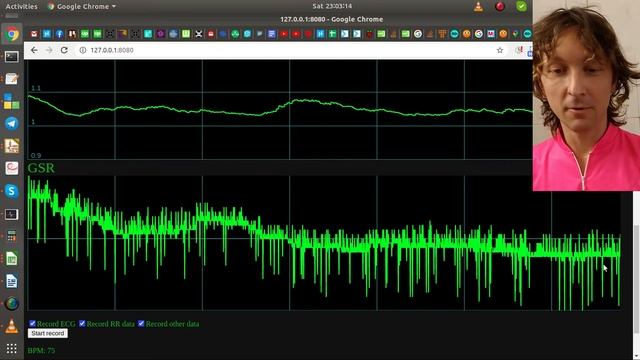The image size is (640, 360).
Task: Open the clock showing Sat 23:03:14
Action: point(332,6)
